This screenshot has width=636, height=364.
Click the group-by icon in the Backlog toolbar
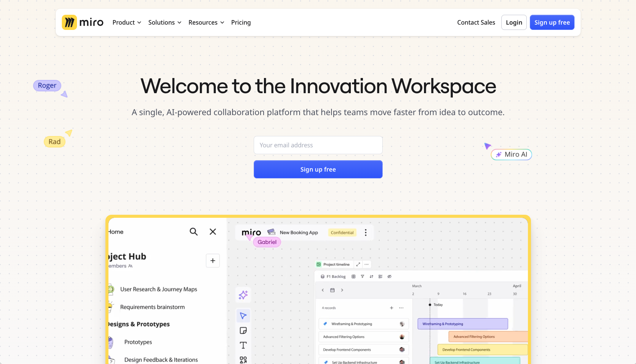380,277
